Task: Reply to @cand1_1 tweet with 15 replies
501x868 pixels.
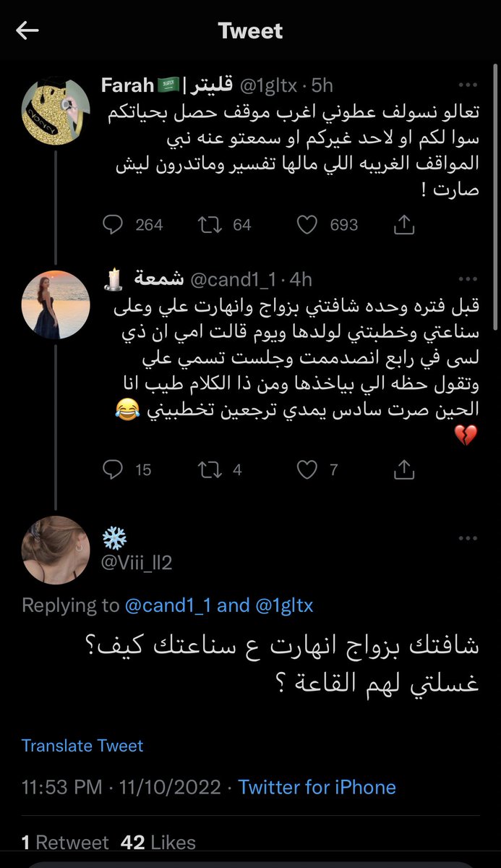Action: 113,470
